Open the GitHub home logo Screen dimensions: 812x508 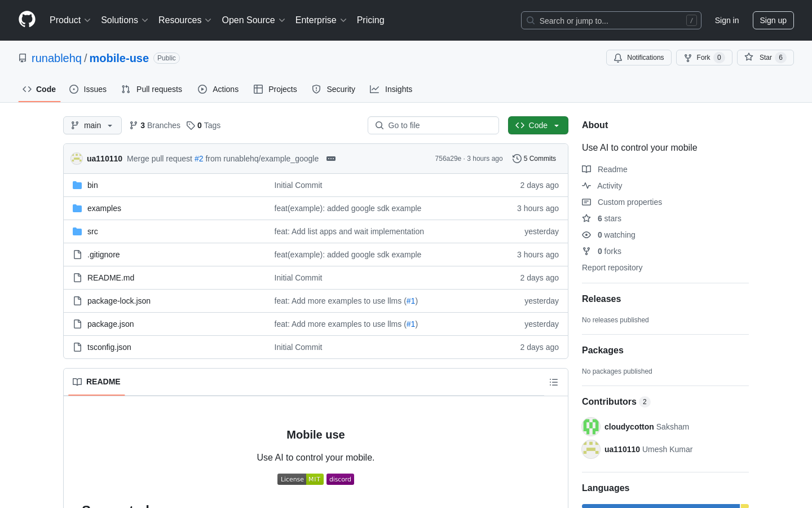pos(27,20)
